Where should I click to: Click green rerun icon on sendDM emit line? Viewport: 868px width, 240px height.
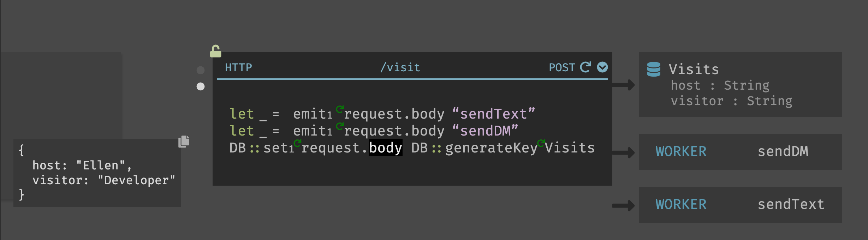coord(340,126)
